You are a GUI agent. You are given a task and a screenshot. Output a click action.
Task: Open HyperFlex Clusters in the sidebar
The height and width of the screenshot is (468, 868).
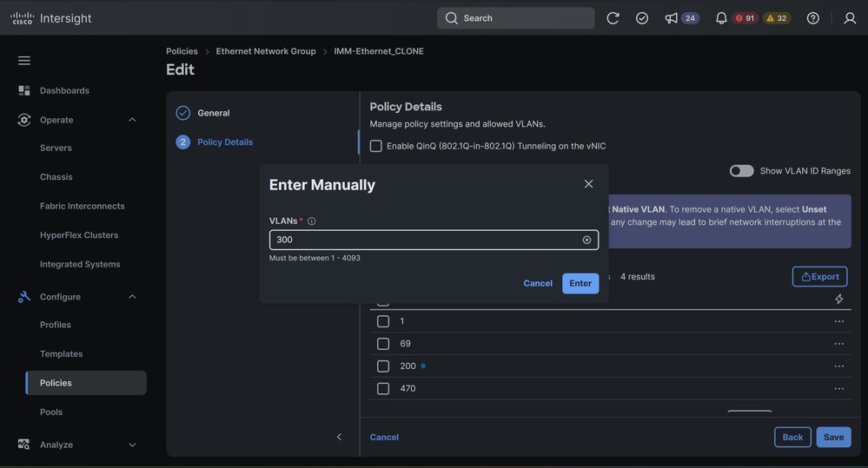tap(79, 235)
